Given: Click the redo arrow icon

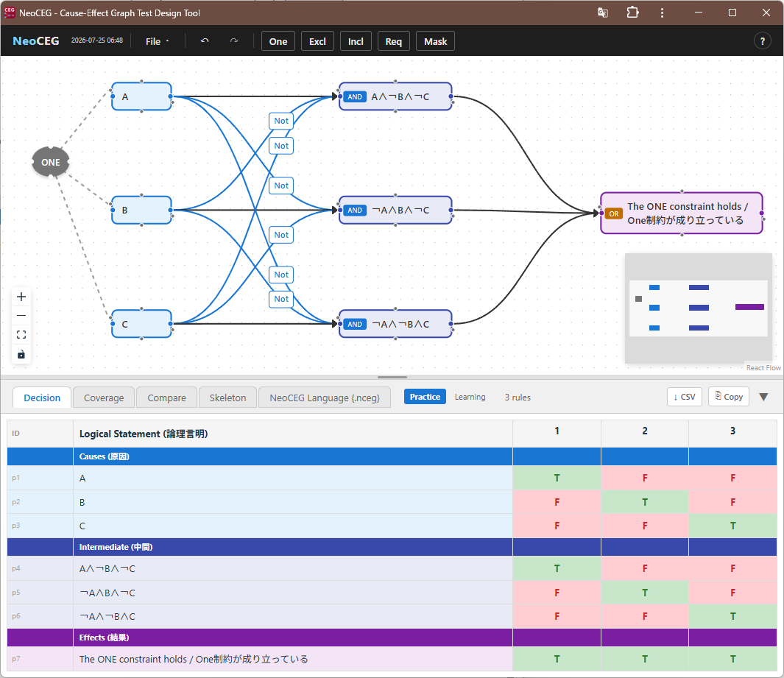Looking at the screenshot, I should coord(233,41).
